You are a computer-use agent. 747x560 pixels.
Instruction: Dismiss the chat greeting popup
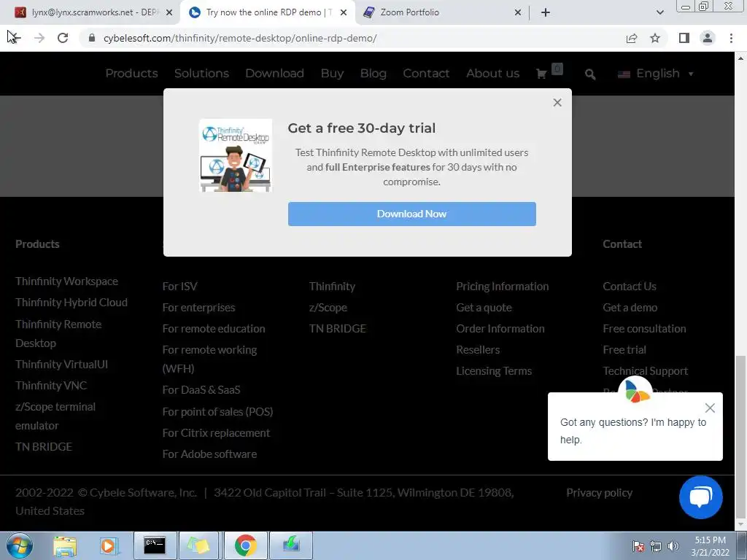tap(710, 408)
